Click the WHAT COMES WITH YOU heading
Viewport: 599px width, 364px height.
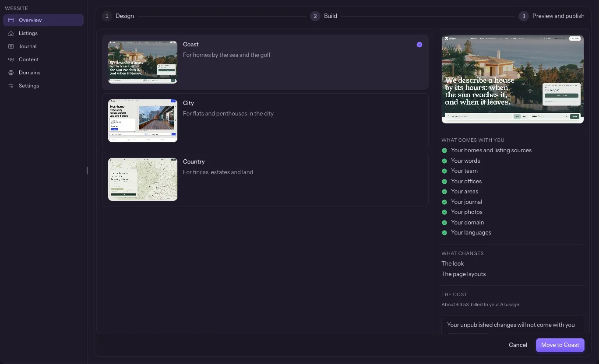(x=473, y=140)
